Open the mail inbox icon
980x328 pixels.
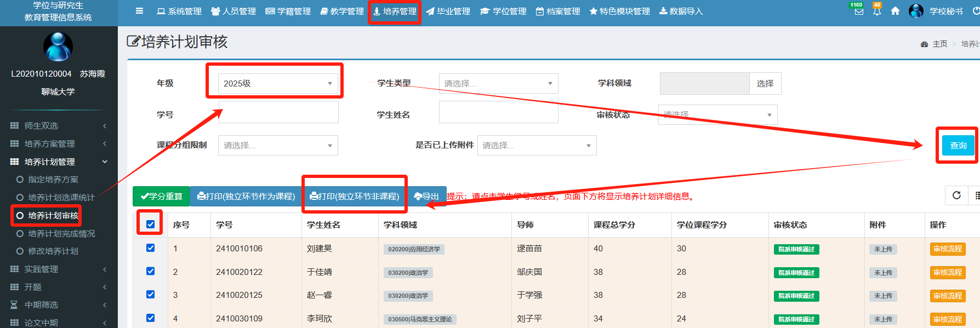pyautogui.click(x=859, y=11)
